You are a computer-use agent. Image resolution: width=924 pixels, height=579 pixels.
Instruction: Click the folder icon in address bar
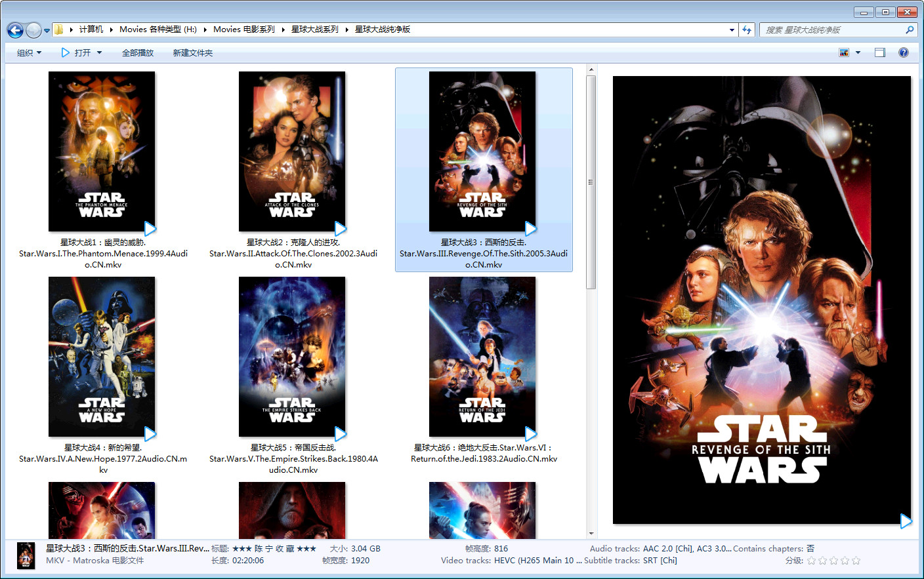tap(59, 30)
